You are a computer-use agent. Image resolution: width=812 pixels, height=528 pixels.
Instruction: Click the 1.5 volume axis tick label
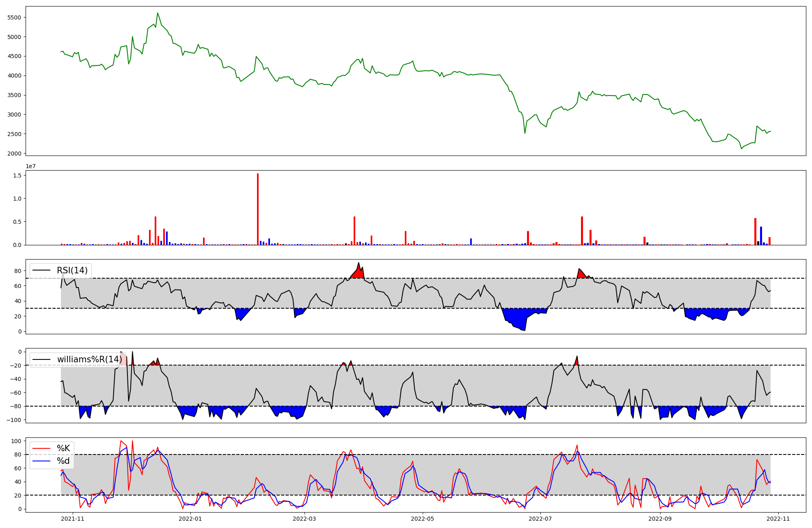click(x=18, y=175)
